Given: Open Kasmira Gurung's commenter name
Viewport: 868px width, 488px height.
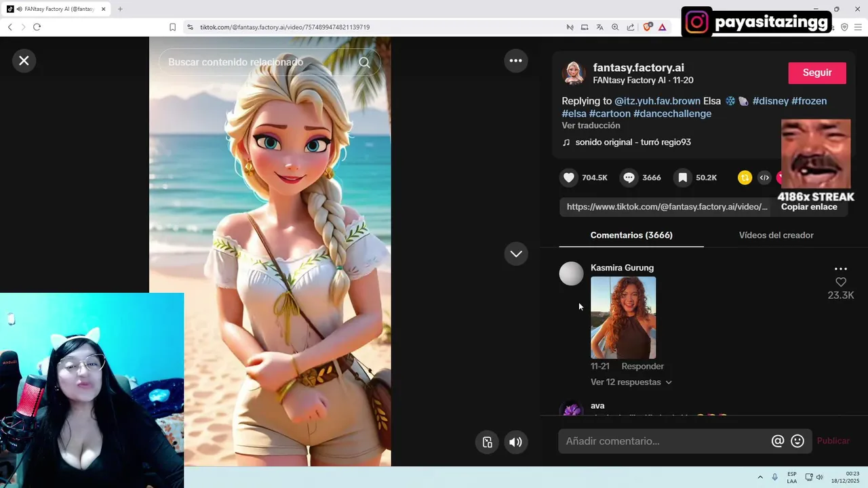Looking at the screenshot, I should (622, 268).
